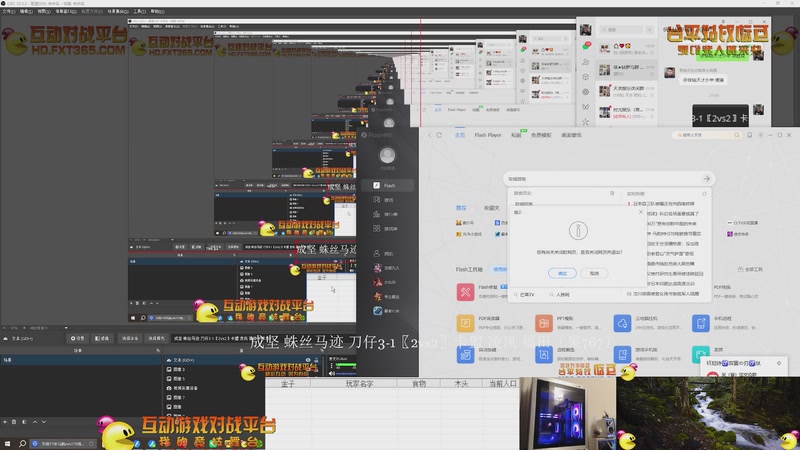This screenshot has height=450, width=800.
Task: Open the 帮助 menu in OBS
Action: [157, 11]
